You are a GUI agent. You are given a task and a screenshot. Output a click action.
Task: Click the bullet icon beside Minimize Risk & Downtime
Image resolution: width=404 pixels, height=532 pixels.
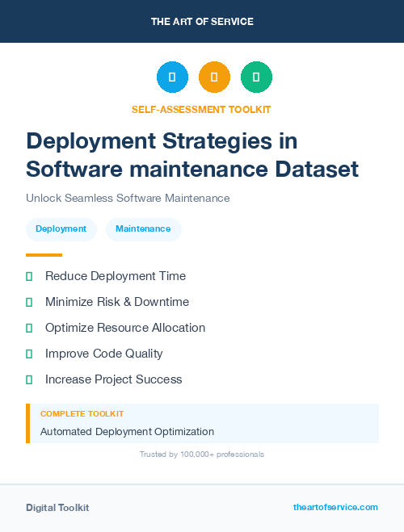click(29, 302)
